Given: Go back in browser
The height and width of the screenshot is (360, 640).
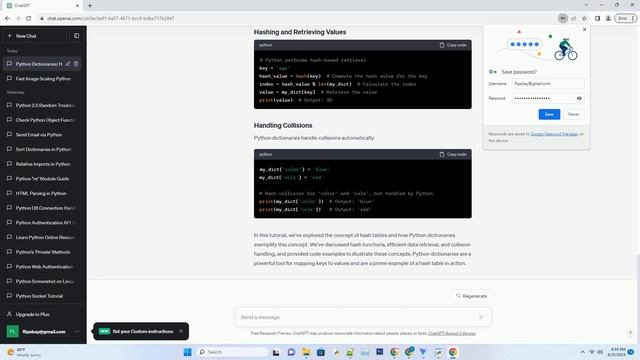Looking at the screenshot, I should point(7,18).
